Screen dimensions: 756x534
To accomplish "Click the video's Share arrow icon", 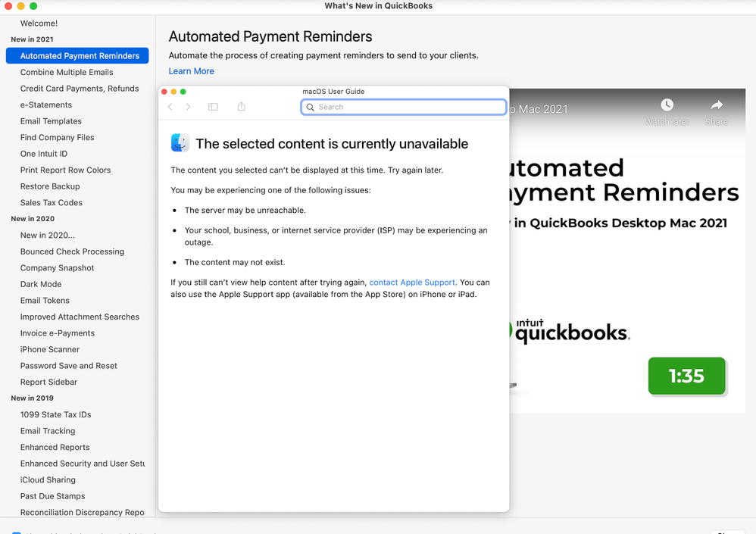I will [716, 105].
